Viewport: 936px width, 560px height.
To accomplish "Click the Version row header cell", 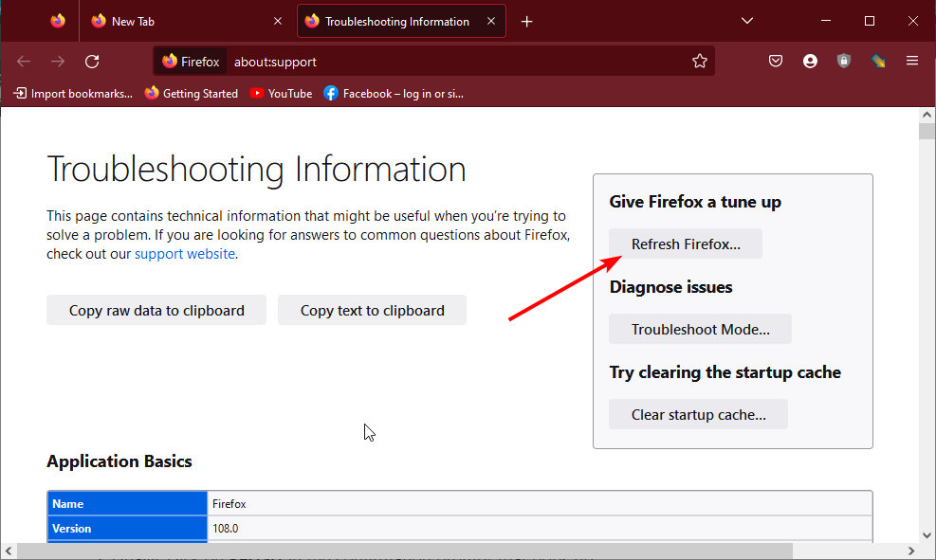I will (127, 529).
